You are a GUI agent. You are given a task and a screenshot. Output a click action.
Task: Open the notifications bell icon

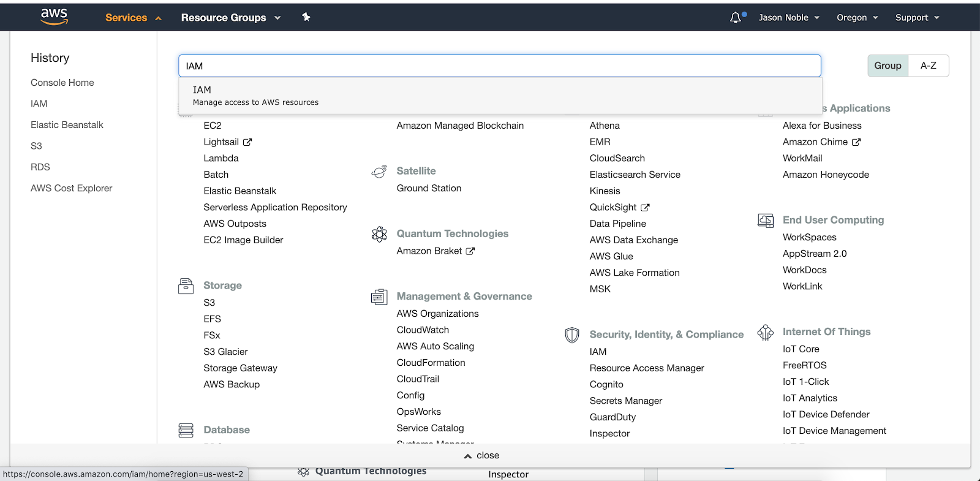[x=736, y=18]
